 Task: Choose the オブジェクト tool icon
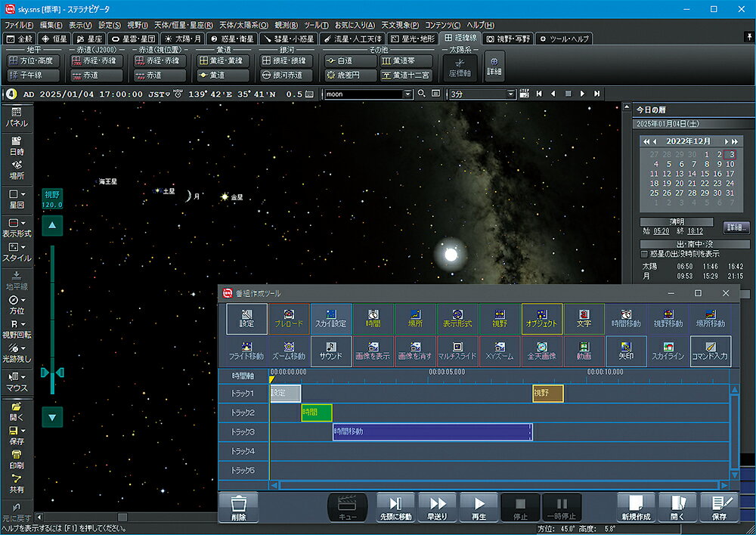coord(541,319)
